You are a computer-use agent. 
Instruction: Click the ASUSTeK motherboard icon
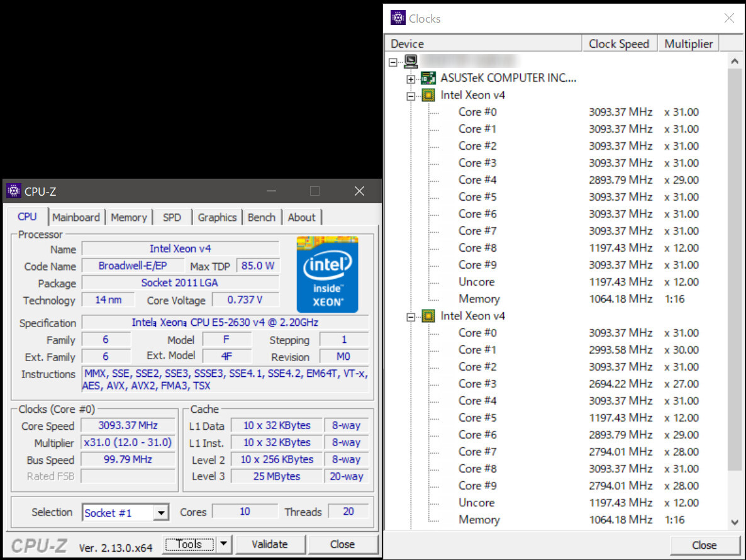coord(428,78)
